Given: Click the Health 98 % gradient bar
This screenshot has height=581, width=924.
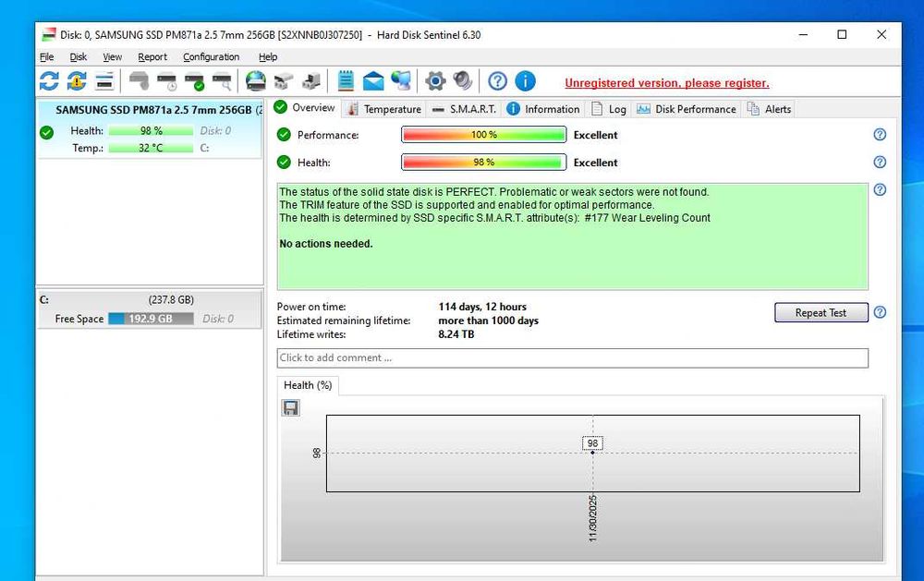Looking at the screenshot, I should (484, 162).
